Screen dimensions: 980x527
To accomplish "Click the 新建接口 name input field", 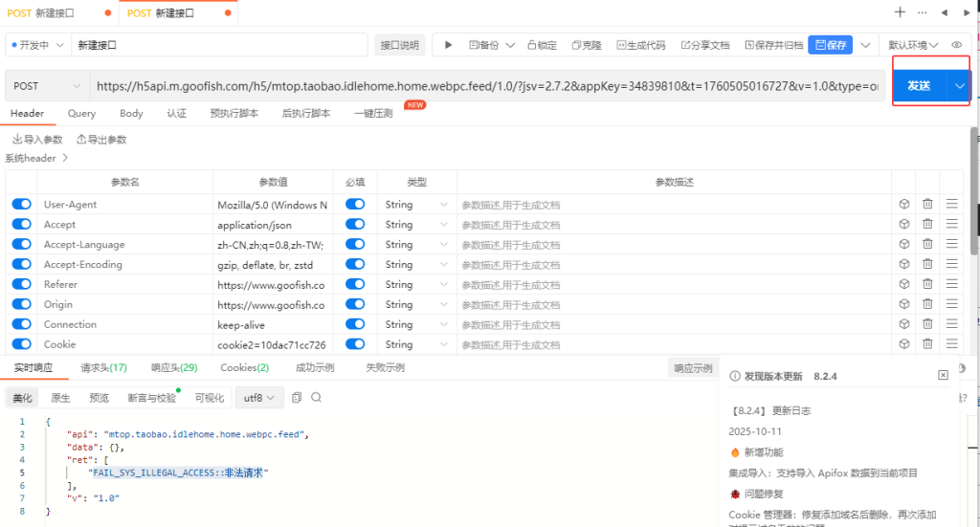I will [x=219, y=45].
